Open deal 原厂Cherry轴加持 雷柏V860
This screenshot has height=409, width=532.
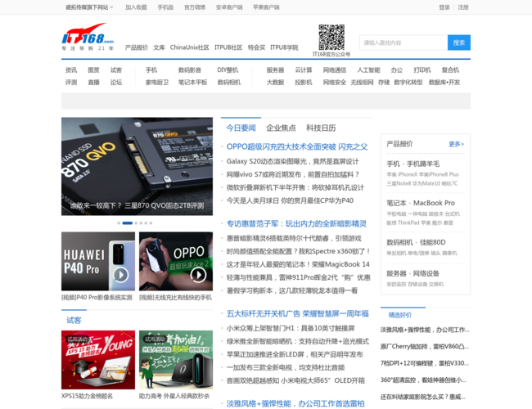tap(425, 346)
